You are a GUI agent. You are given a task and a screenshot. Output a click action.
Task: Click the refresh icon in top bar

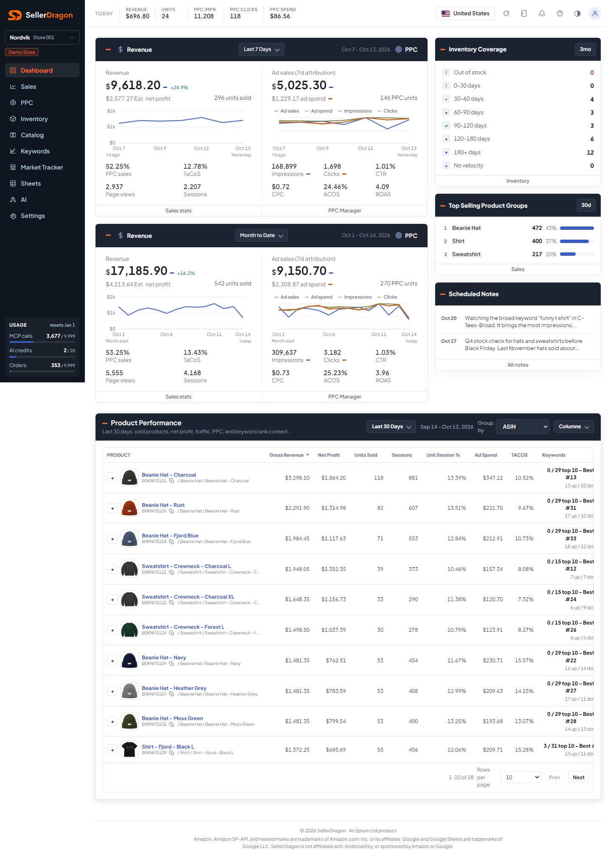pos(506,14)
